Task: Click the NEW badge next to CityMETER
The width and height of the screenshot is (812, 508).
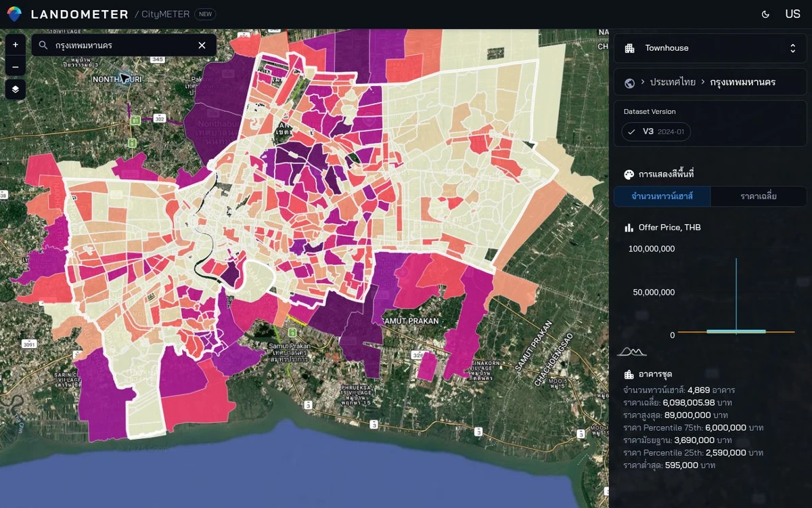Action: (205, 14)
